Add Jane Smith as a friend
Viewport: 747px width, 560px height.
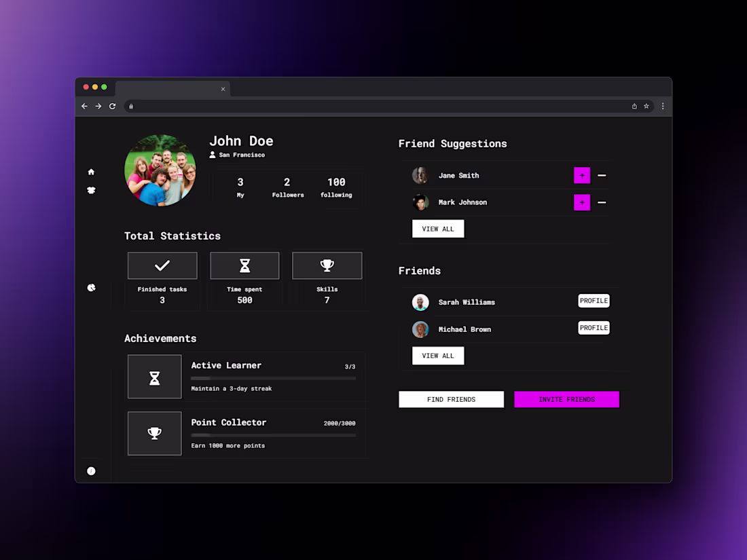tap(582, 175)
